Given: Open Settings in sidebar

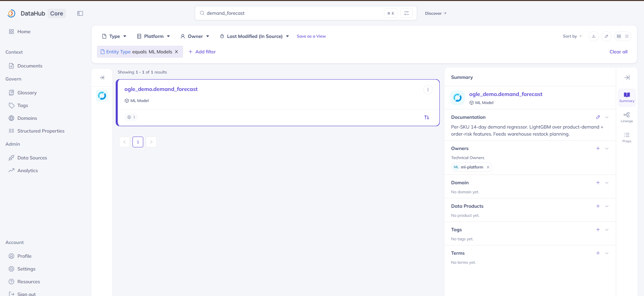Looking at the screenshot, I should click(26, 269).
